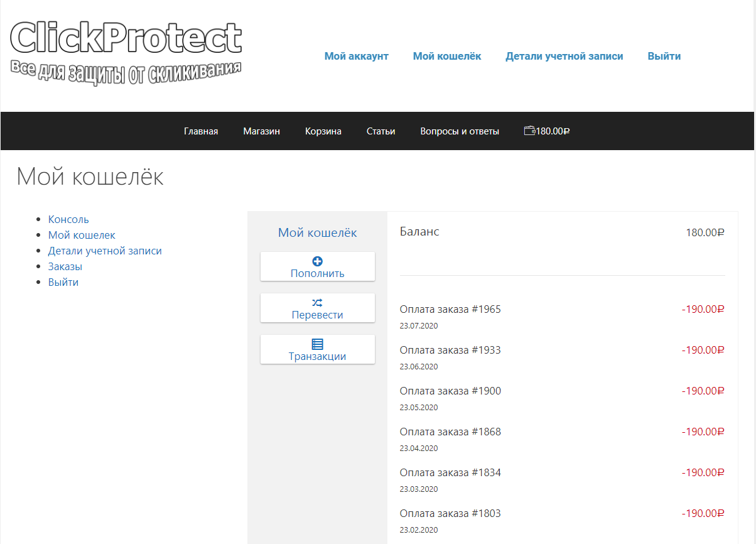Click the 180.00₽ balance amount next to Баланс
Viewport: 756px width, 544px height.
point(705,232)
